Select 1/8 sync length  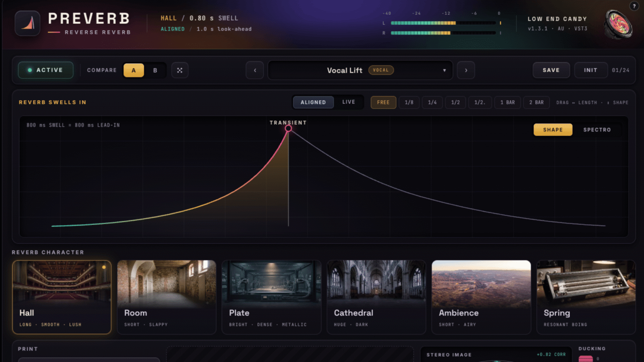coord(409,102)
